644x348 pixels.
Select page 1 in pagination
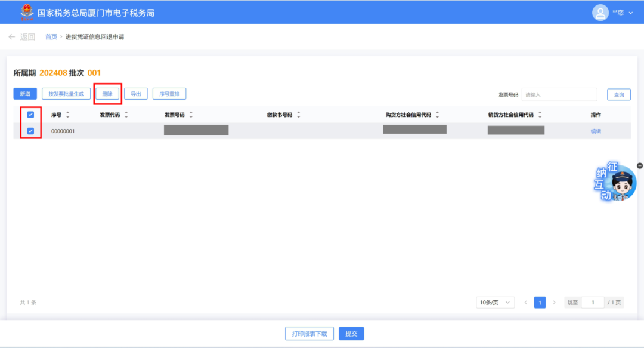point(540,303)
